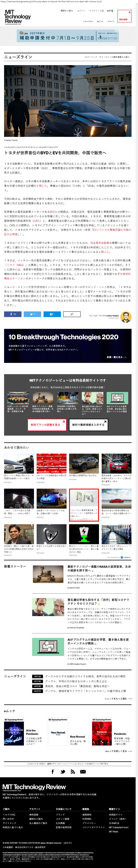Click eムックを詳しく見る link
This screenshot has height=868, width=138.
tap(118, 751)
